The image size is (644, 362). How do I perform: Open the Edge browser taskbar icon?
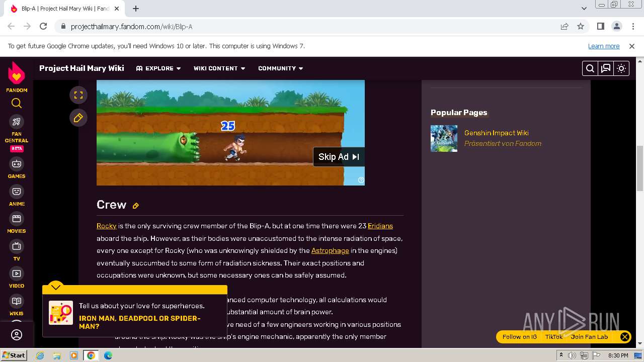coord(108,355)
